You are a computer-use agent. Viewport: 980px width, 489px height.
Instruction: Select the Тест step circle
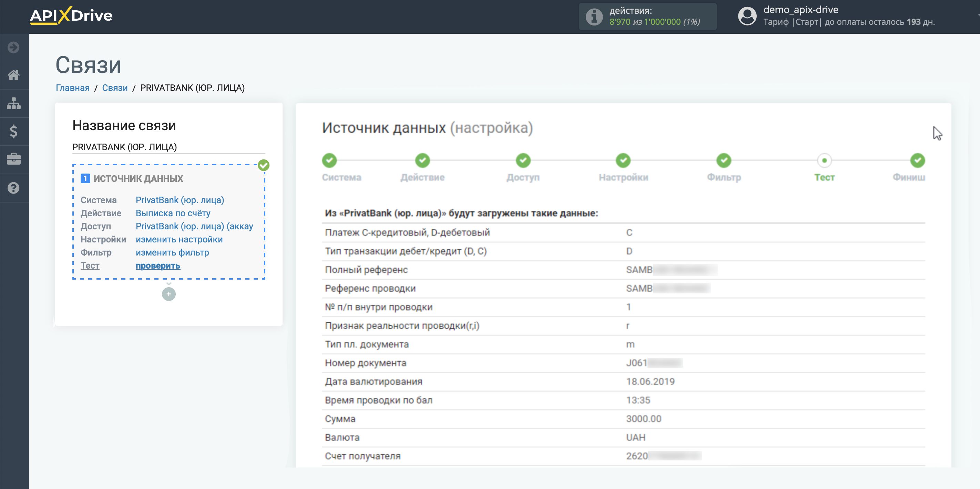824,160
